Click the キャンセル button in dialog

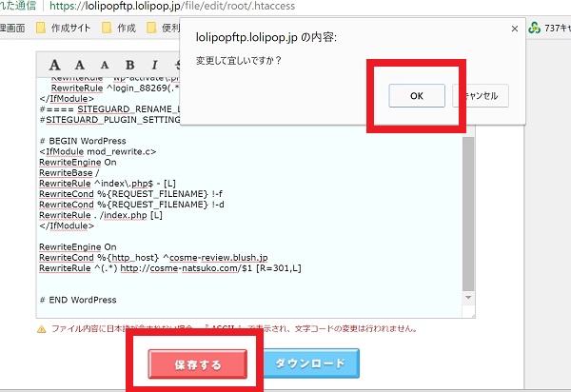[x=481, y=96]
